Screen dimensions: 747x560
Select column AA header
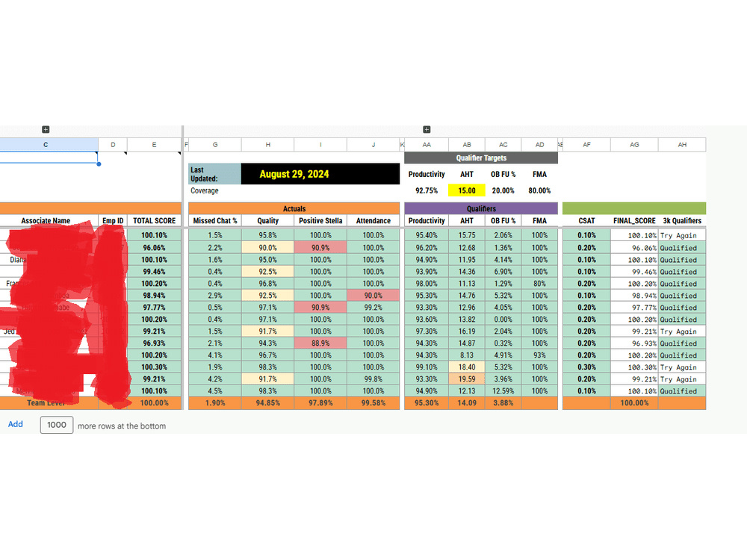click(x=427, y=145)
